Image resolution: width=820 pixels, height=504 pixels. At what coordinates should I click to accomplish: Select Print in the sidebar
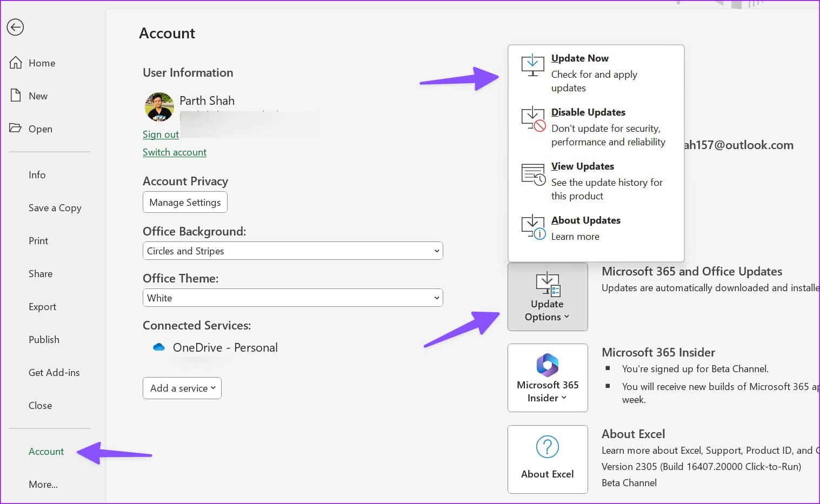pyautogui.click(x=38, y=240)
